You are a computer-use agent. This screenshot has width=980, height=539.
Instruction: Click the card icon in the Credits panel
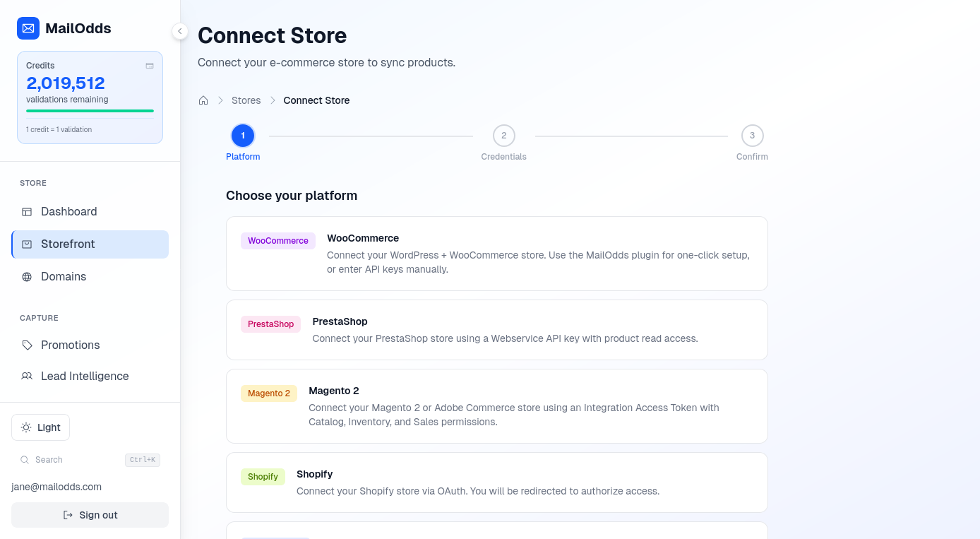tap(150, 65)
